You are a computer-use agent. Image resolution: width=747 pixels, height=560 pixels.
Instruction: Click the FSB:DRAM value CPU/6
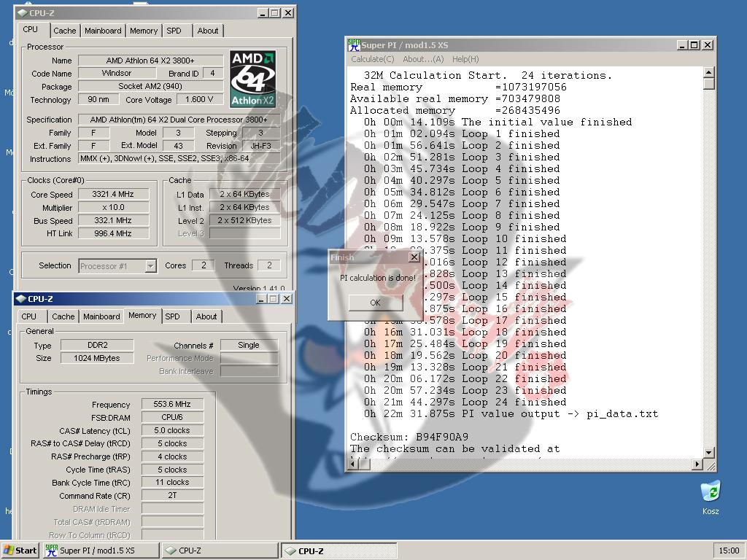[x=172, y=417]
